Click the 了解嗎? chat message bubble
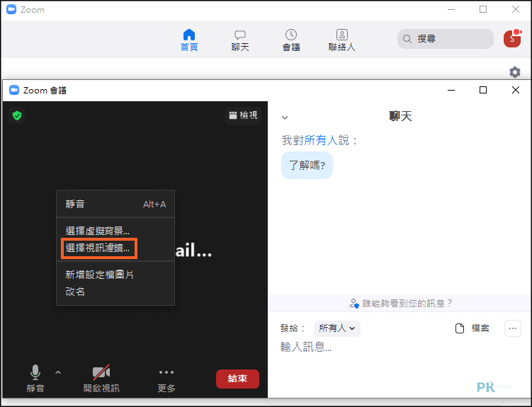Viewport: 532px width, 407px height. pyautogui.click(x=307, y=166)
